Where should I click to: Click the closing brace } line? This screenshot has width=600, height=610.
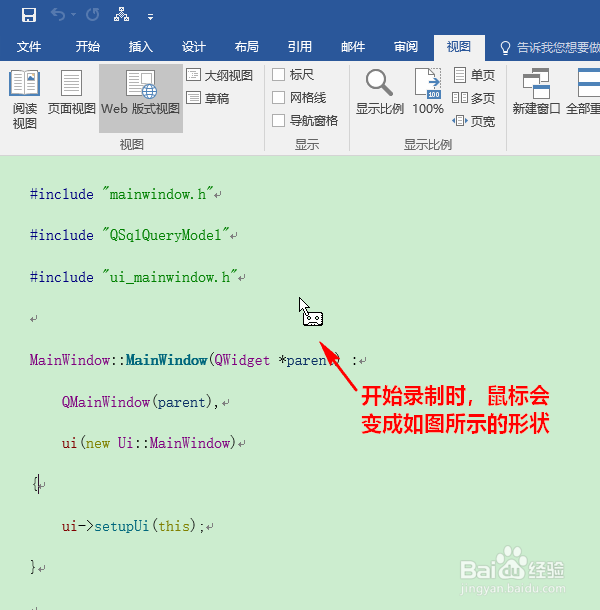(34, 567)
